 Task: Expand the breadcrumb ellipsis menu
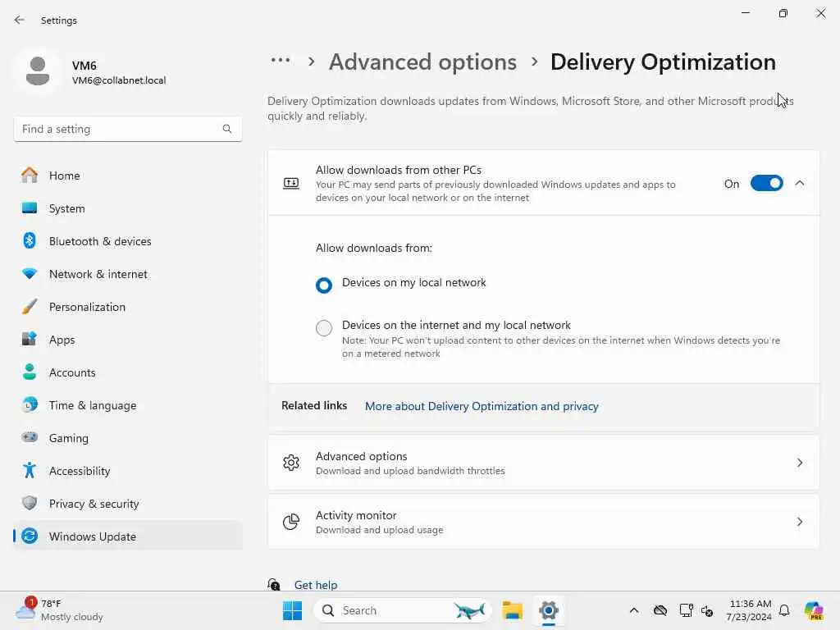pyautogui.click(x=281, y=61)
